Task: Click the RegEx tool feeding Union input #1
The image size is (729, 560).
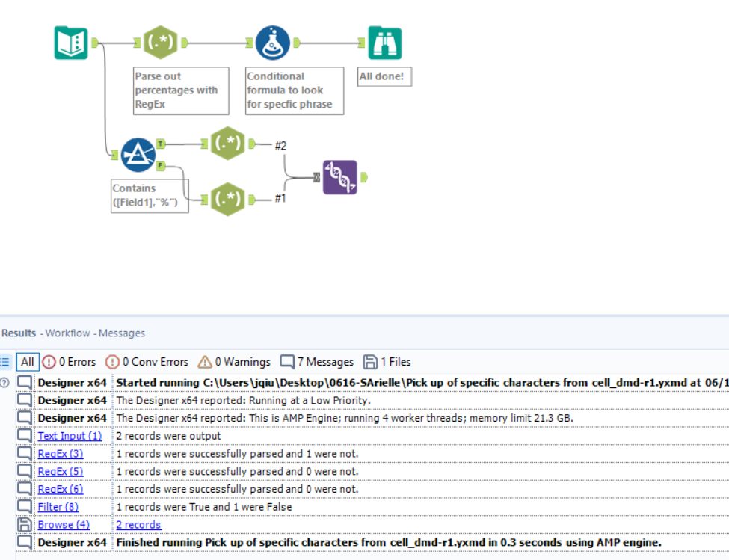Action: (x=228, y=199)
